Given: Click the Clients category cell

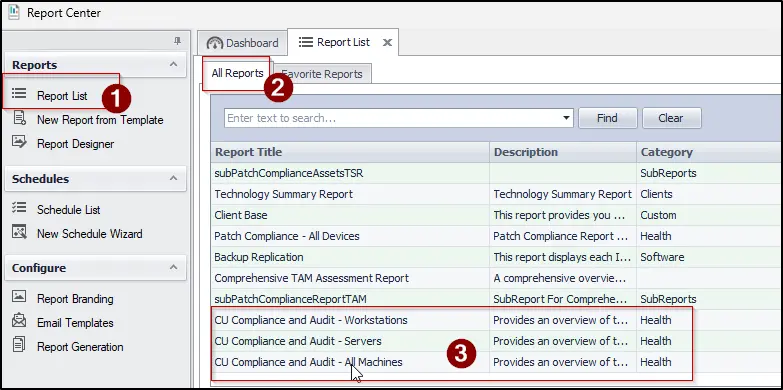Looking at the screenshot, I should pyautogui.click(x=709, y=194).
